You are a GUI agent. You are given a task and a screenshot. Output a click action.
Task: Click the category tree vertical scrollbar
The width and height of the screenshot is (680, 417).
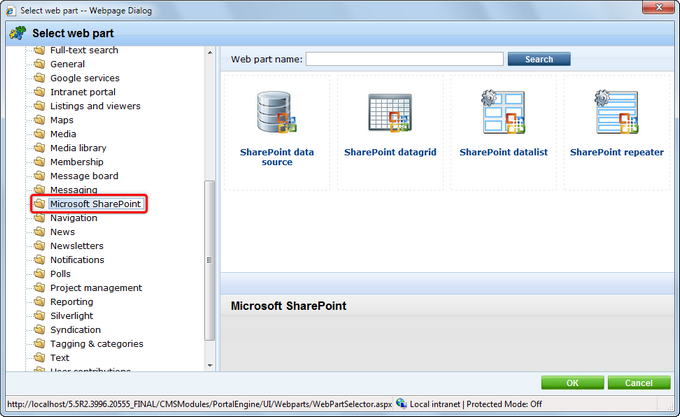[209, 260]
